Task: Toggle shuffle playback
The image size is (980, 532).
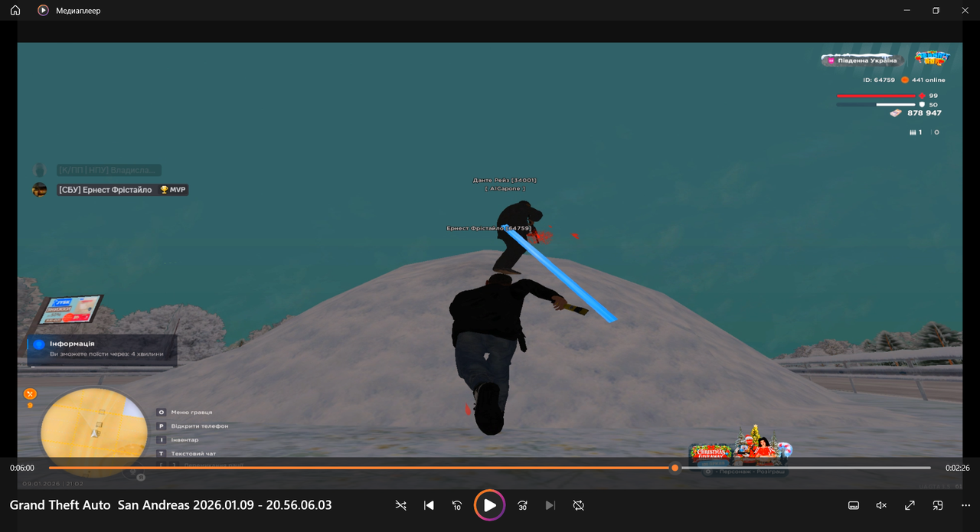Action: (401, 505)
